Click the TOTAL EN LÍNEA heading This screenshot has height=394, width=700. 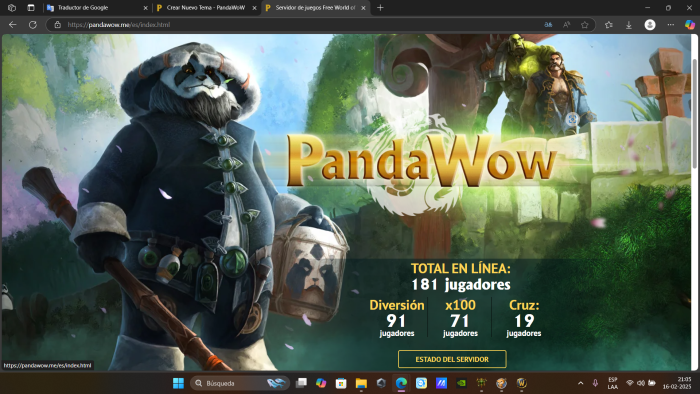pos(461,269)
